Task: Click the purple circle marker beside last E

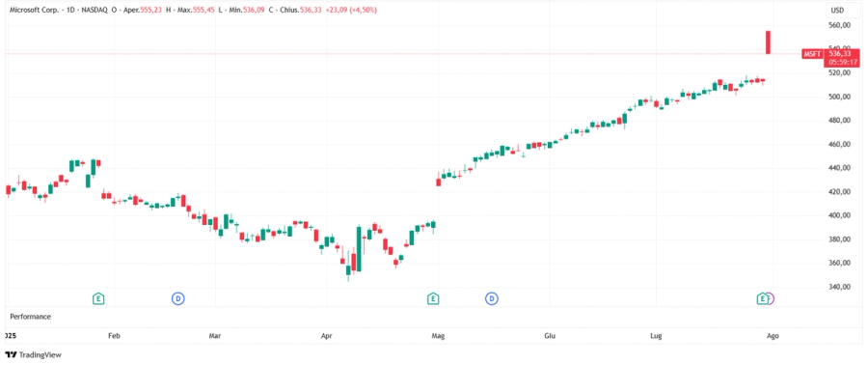Action: point(772,299)
